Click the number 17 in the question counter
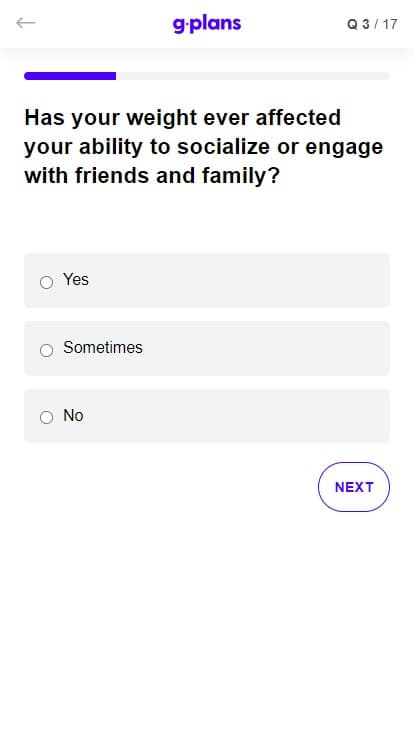Viewport: 414px width, 736px height. pos(390,24)
